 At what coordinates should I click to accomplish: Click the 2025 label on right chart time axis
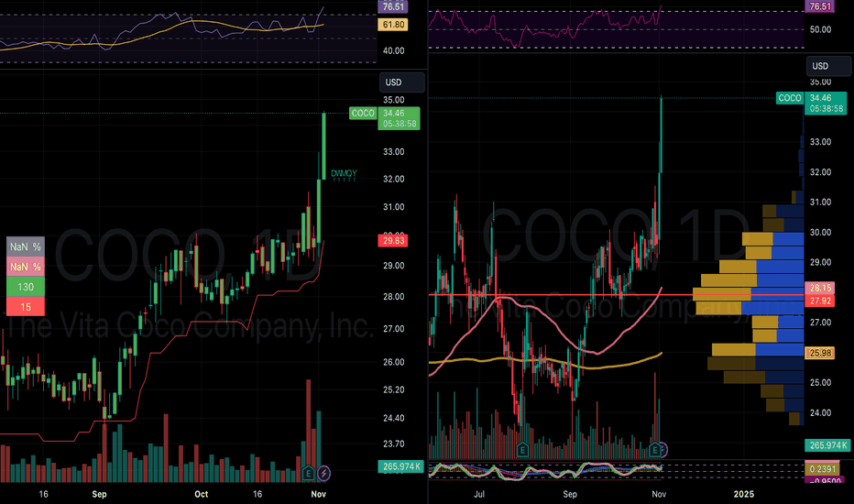(743, 494)
